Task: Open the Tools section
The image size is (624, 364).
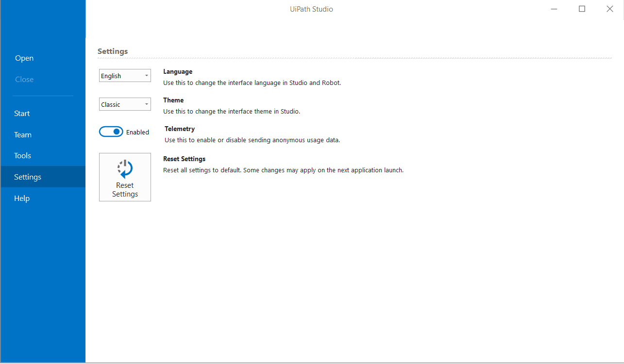Action: click(43, 156)
